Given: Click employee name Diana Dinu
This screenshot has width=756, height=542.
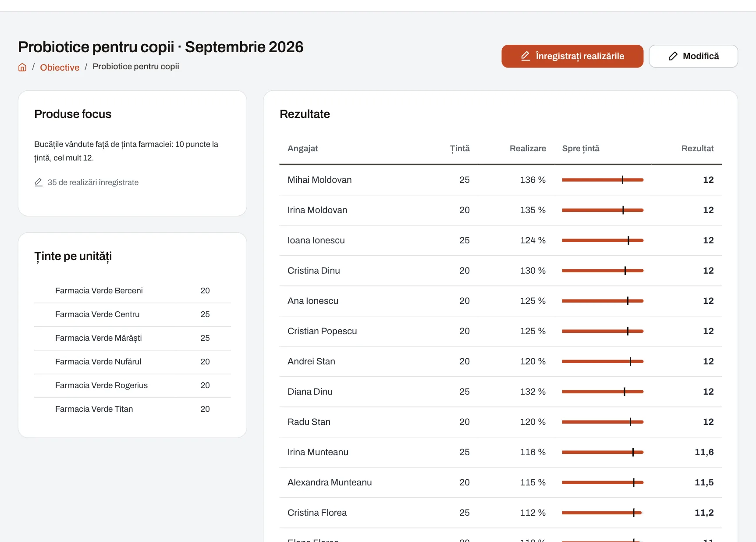Looking at the screenshot, I should (310, 392).
